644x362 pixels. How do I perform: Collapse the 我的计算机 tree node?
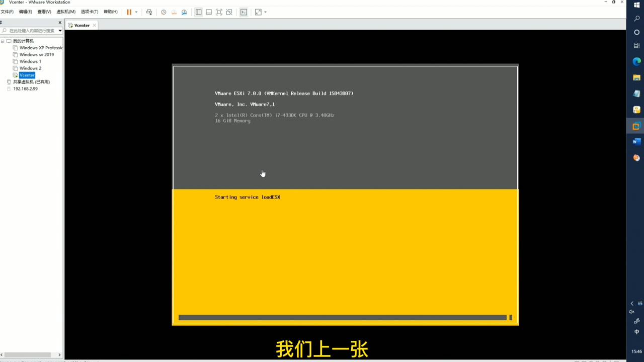coord(3,41)
